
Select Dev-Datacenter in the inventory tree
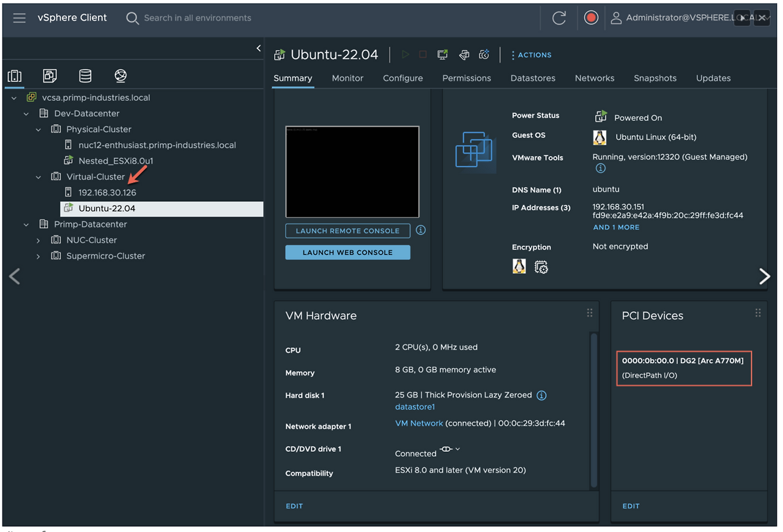tap(87, 114)
